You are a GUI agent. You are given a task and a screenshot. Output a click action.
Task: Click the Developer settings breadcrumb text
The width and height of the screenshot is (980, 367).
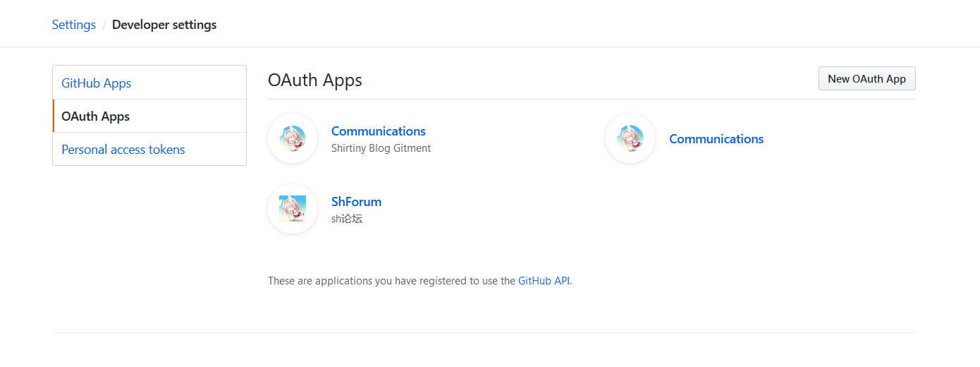click(x=164, y=25)
